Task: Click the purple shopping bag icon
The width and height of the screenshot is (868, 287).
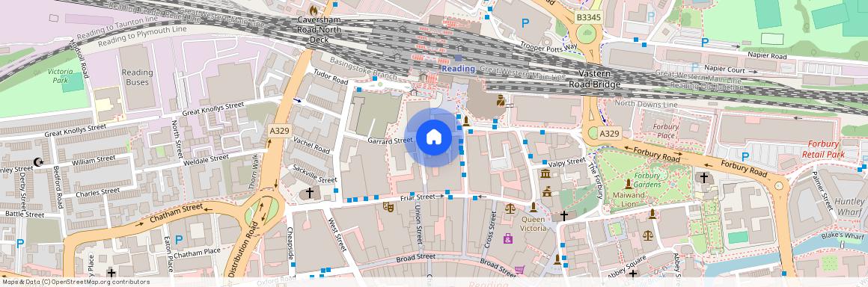Action: click(x=507, y=238)
